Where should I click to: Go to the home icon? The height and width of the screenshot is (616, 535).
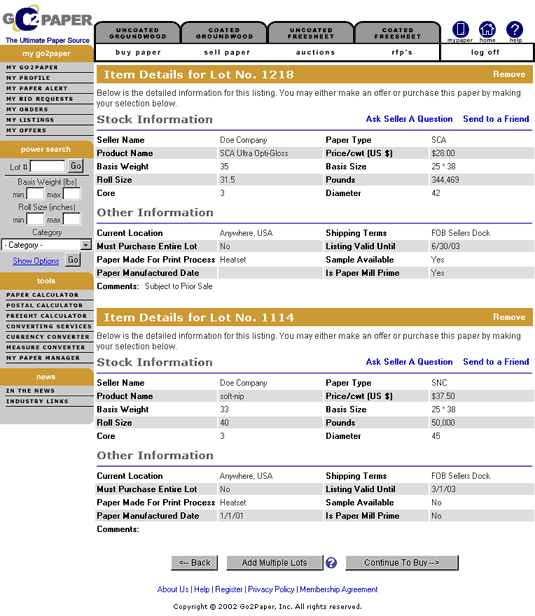(x=487, y=30)
